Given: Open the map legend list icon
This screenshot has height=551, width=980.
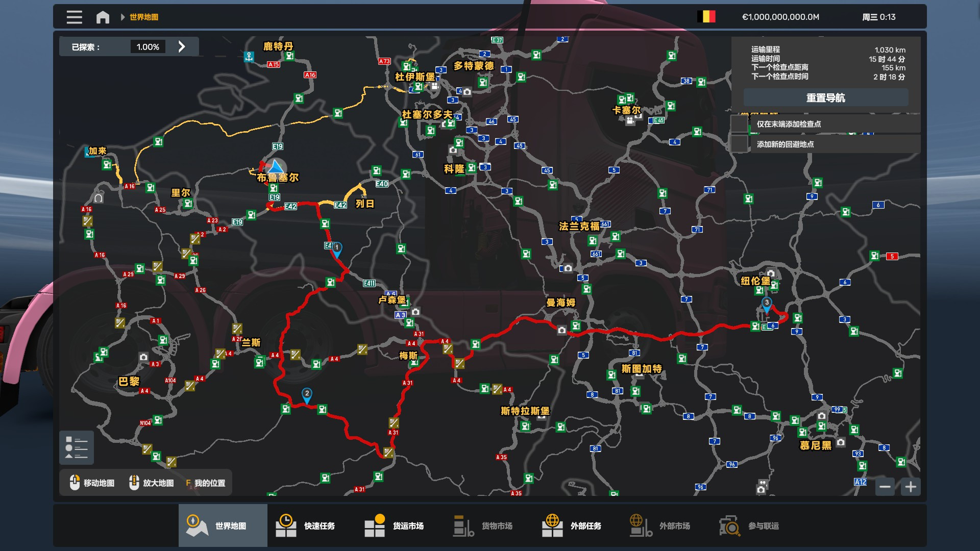Looking at the screenshot, I should [x=77, y=448].
